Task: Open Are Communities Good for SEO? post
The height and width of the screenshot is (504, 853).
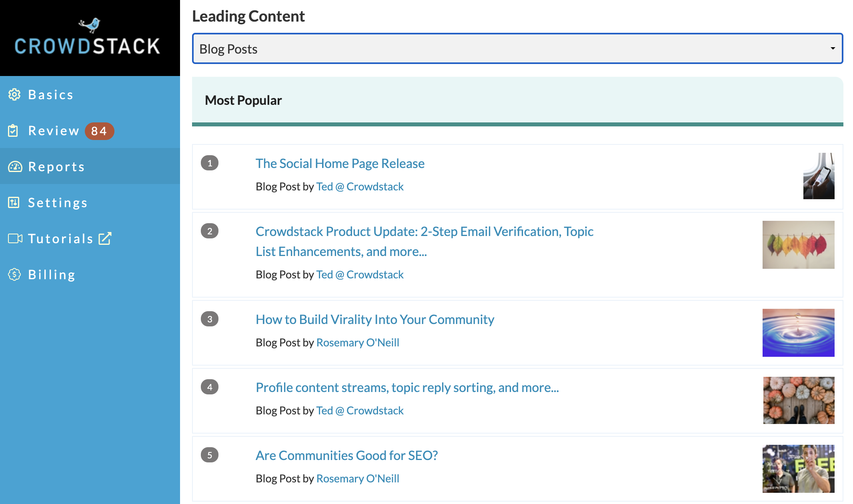Action: click(347, 455)
